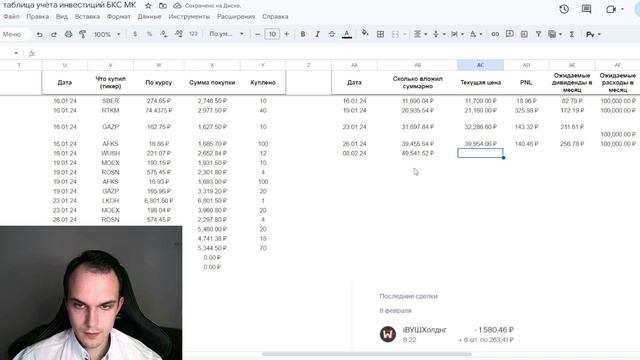Star the spreadsheet document
The image size is (640, 360).
click(149, 6)
